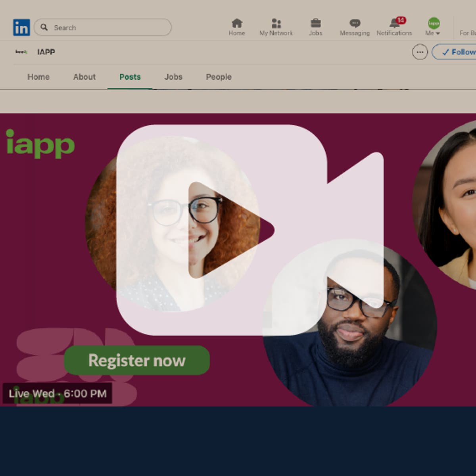This screenshot has width=476, height=476.
Task: Open the three-dot more options button
Action: point(420,52)
